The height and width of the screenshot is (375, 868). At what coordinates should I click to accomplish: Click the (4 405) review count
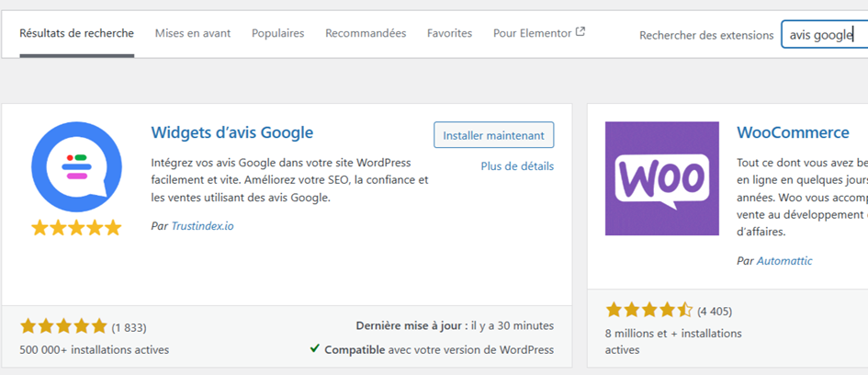coord(714,312)
